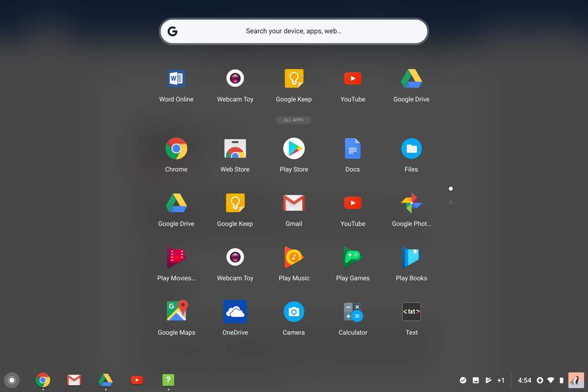Launch the Play Music app
This screenshot has height=392, width=588.
[x=294, y=257]
